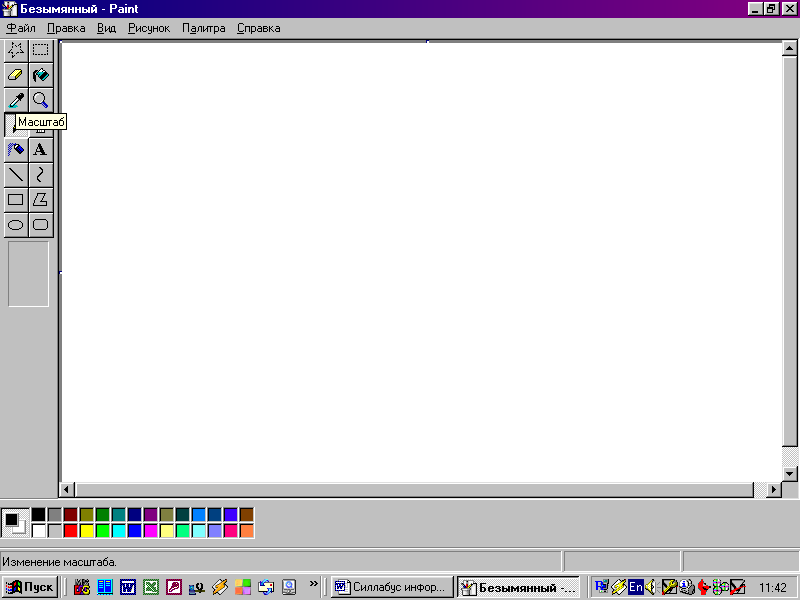Click the En language indicator in the tray

(x=636, y=587)
